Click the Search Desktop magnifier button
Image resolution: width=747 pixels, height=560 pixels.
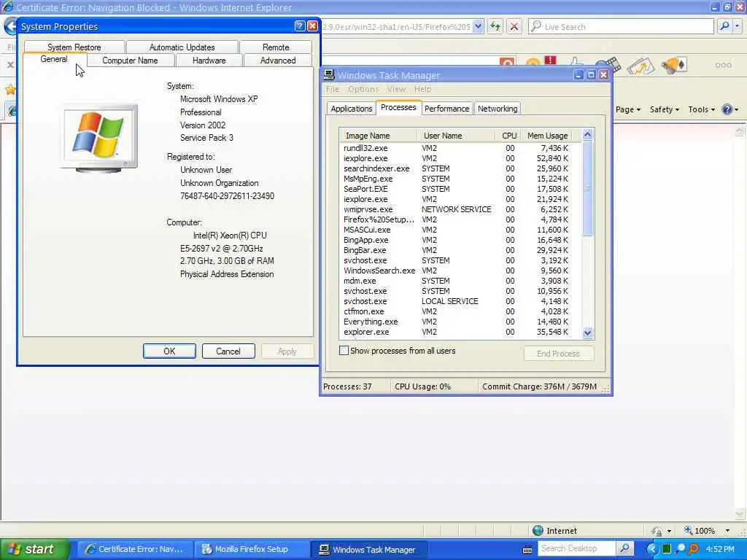click(x=624, y=548)
